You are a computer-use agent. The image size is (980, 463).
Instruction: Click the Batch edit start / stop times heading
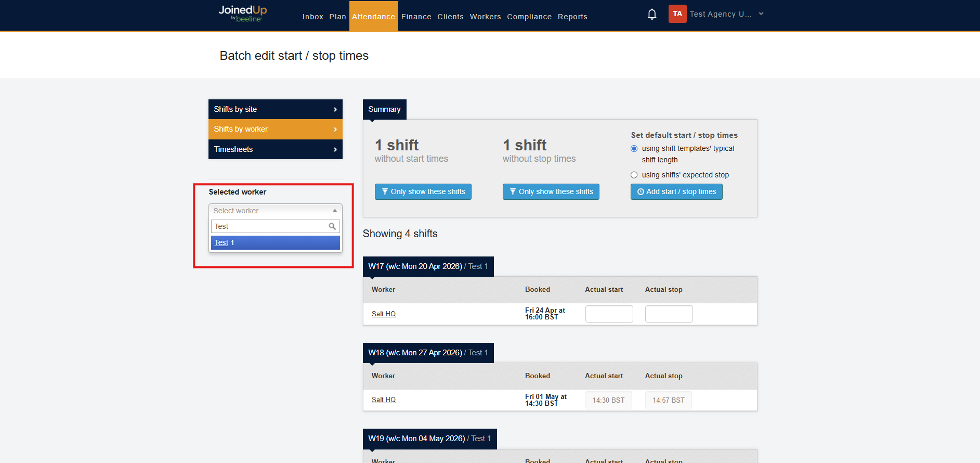pos(294,56)
